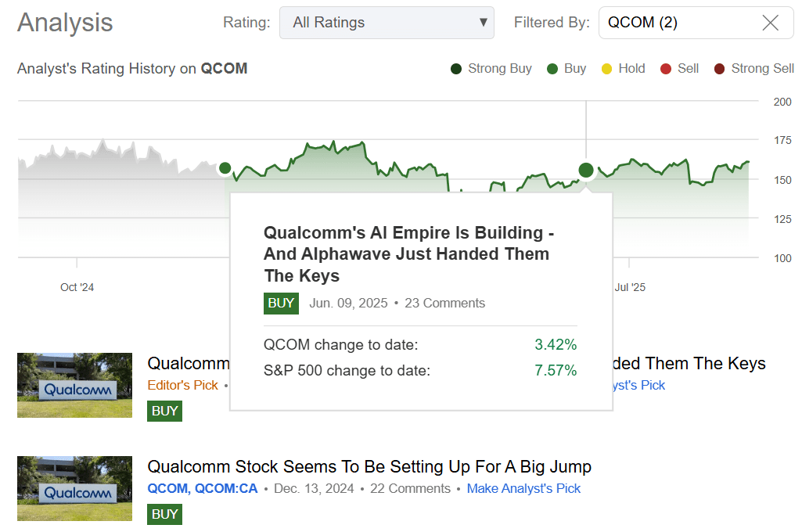This screenshot has width=802, height=532.
Task: Select the June 2025 Buy marker on chart
Action: point(585,170)
